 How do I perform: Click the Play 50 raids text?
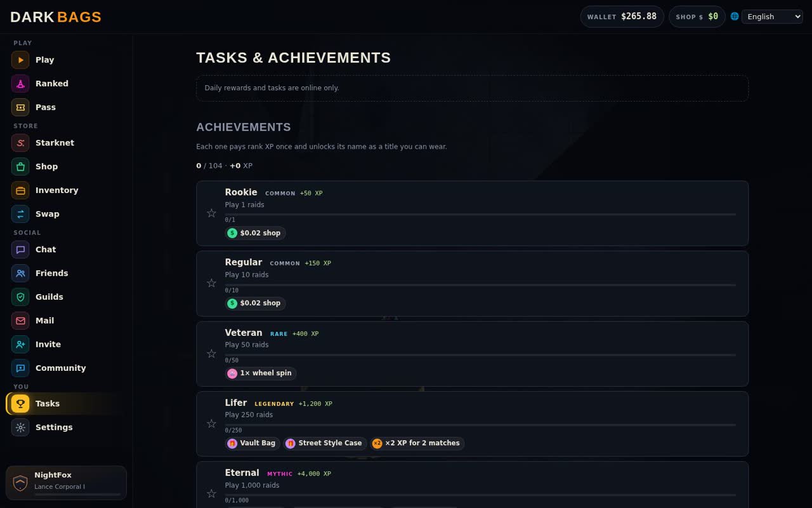tap(247, 345)
